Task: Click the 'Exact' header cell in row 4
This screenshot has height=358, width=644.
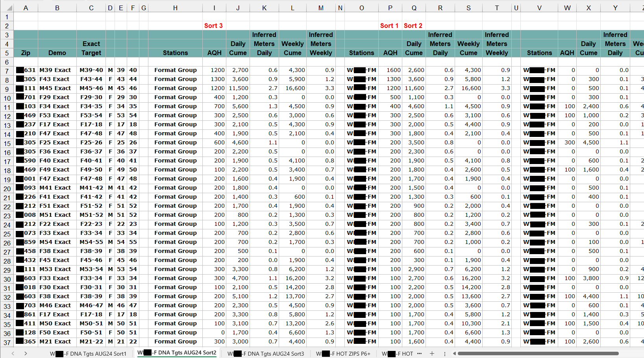Action: coord(91,44)
